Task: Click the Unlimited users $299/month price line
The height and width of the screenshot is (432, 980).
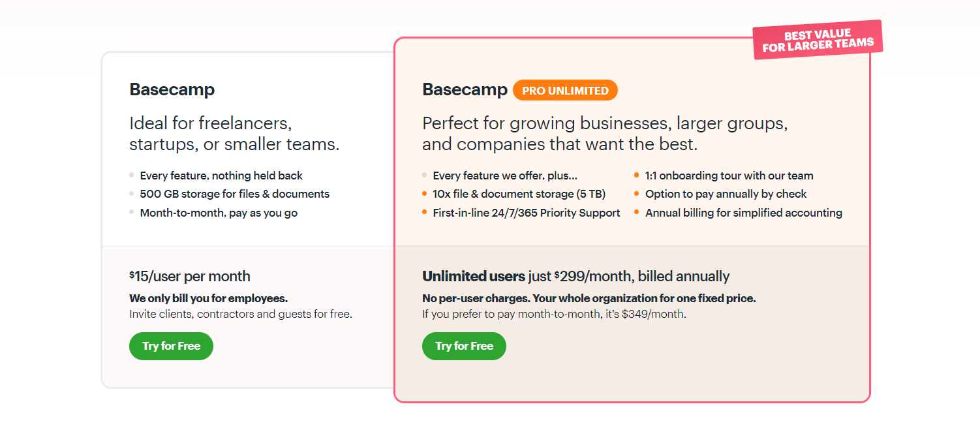Action: point(576,276)
